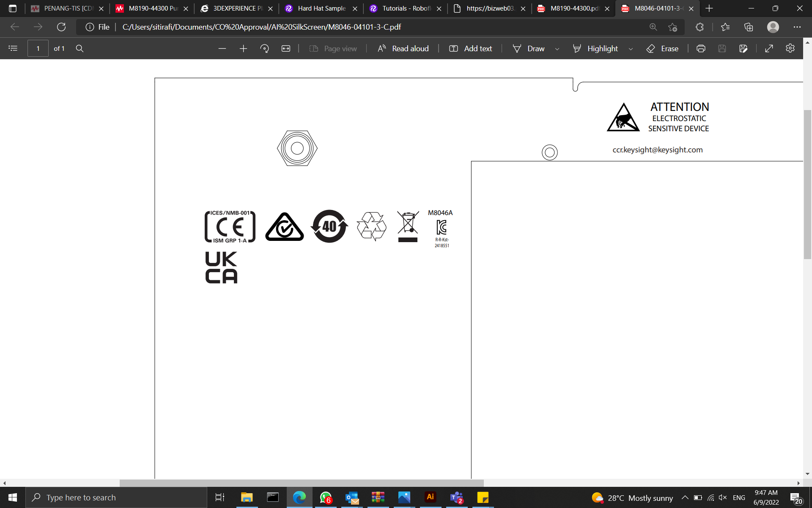This screenshot has width=812, height=508.
Task: Expand the Highlight color dropdown arrow
Action: point(631,49)
